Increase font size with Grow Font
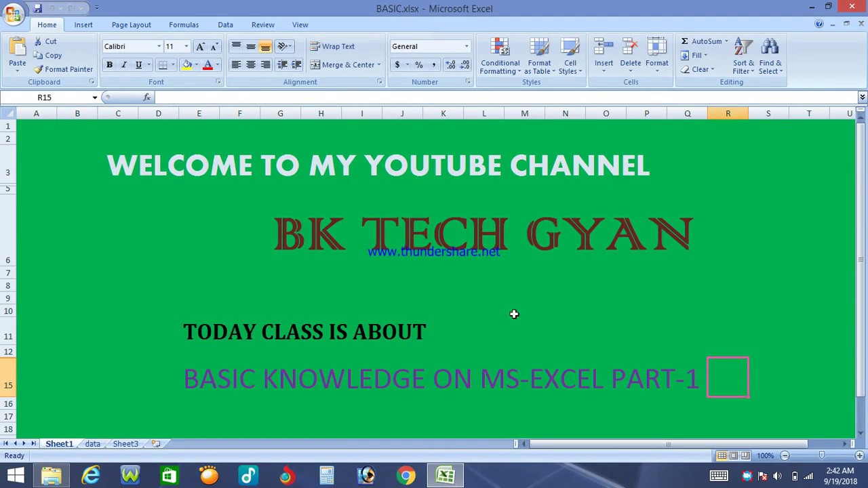This screenshot has height=488, width=868. click(x=200, y=46)
